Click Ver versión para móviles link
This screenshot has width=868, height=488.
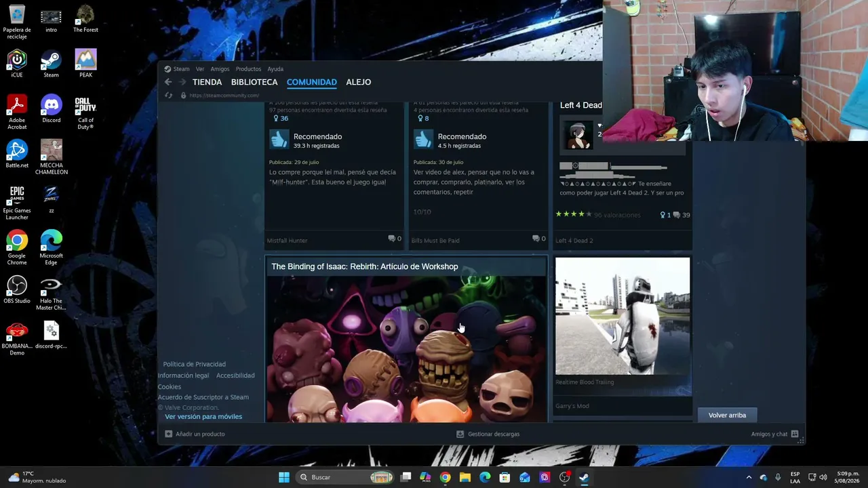[x=203, y=416]
